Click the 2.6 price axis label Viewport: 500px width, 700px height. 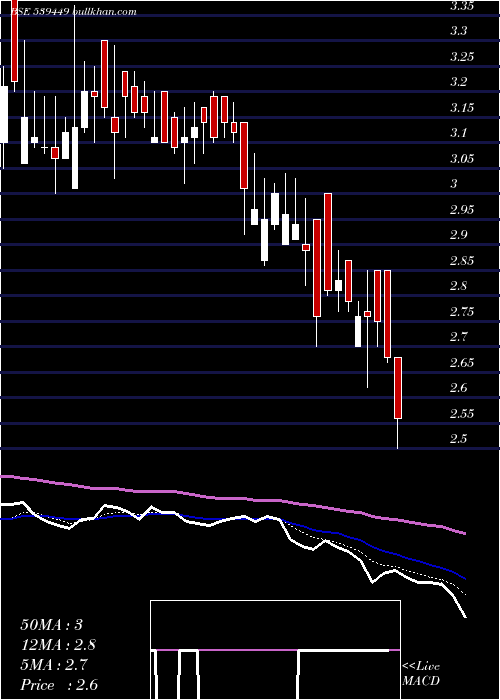[x=458, y=388]
